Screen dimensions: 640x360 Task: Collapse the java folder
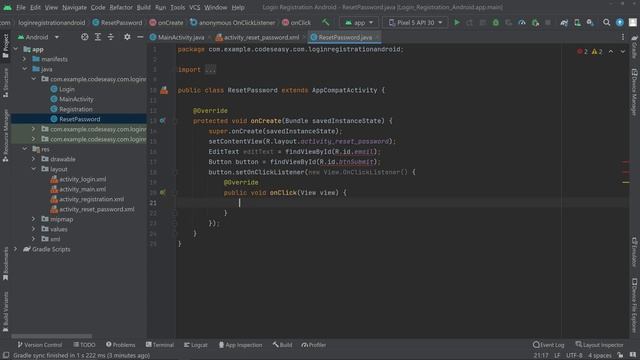click(24, 69)
